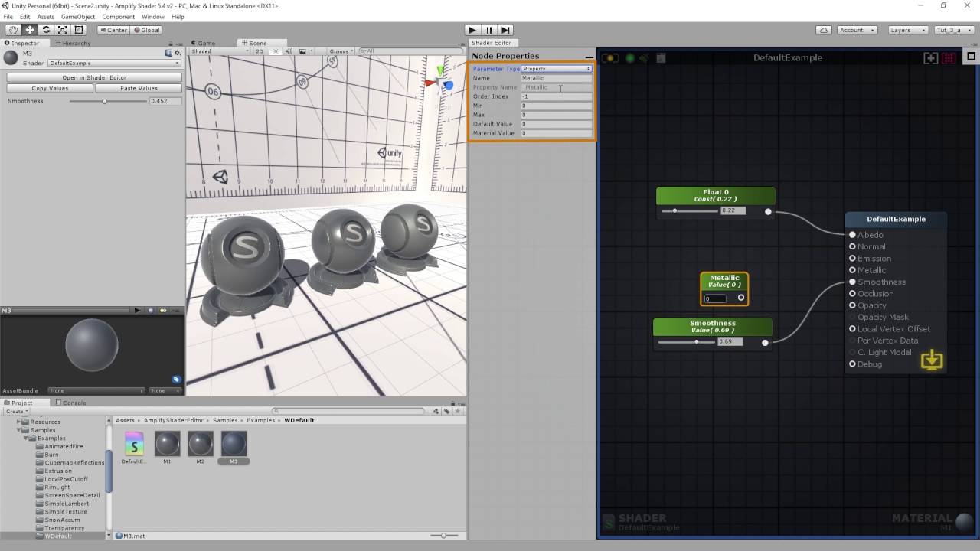Image resolution: width=980 pixels, height=551 pixels.
Task: Collapse the Samples folder
Action: click(18, 430)
